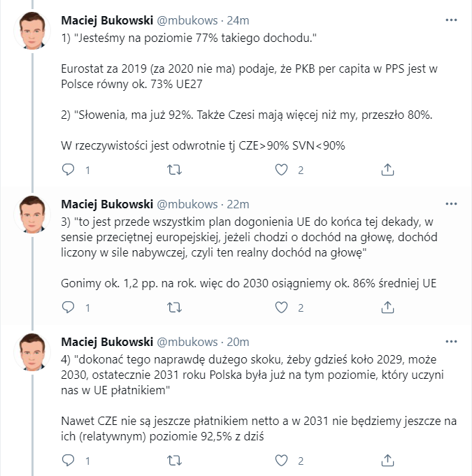Share the tweet posted 22m ago
Viewport: 472px width, 476px height.
tap(387, 307)
